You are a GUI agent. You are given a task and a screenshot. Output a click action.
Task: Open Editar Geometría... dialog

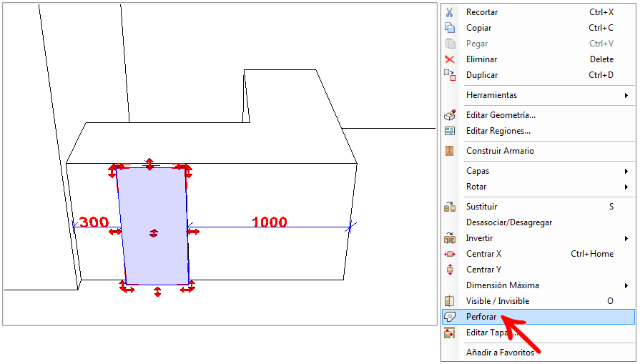538,115
